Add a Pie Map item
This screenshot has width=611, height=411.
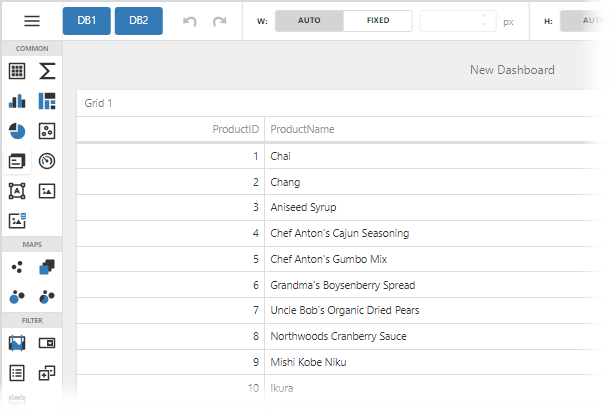47,297
